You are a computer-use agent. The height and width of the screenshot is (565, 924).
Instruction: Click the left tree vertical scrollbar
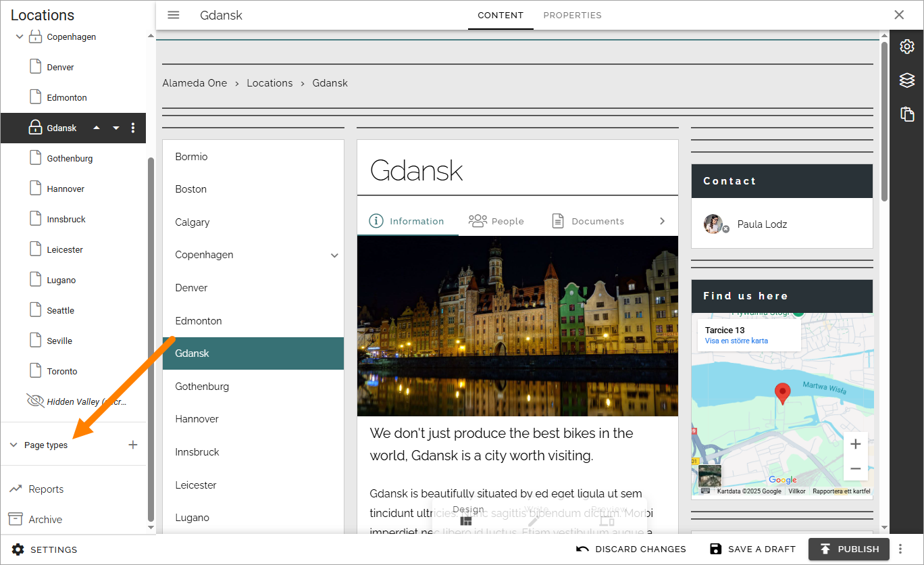[151, 338]
